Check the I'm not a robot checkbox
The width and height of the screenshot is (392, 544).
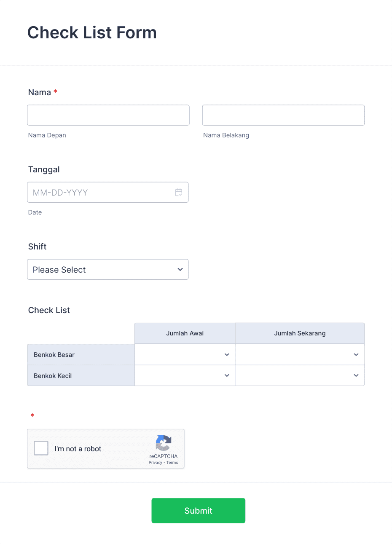click(41, 448)
